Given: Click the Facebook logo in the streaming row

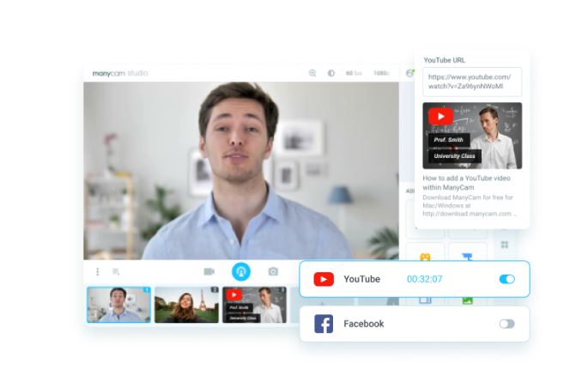Looking at the screenshot, I should [x=324, y=324].
